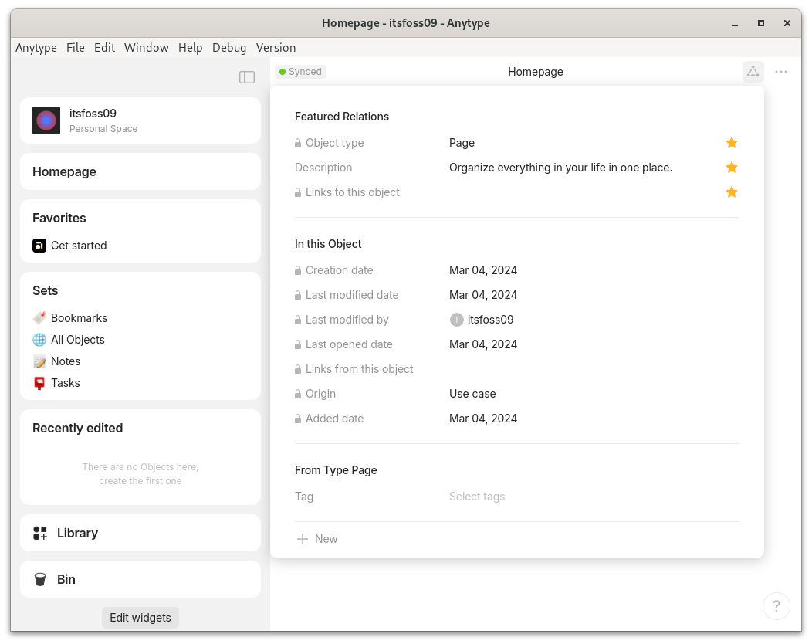Open the Debug menu
The height and width of the screenshot is (644, 812).
pos(229,47)
